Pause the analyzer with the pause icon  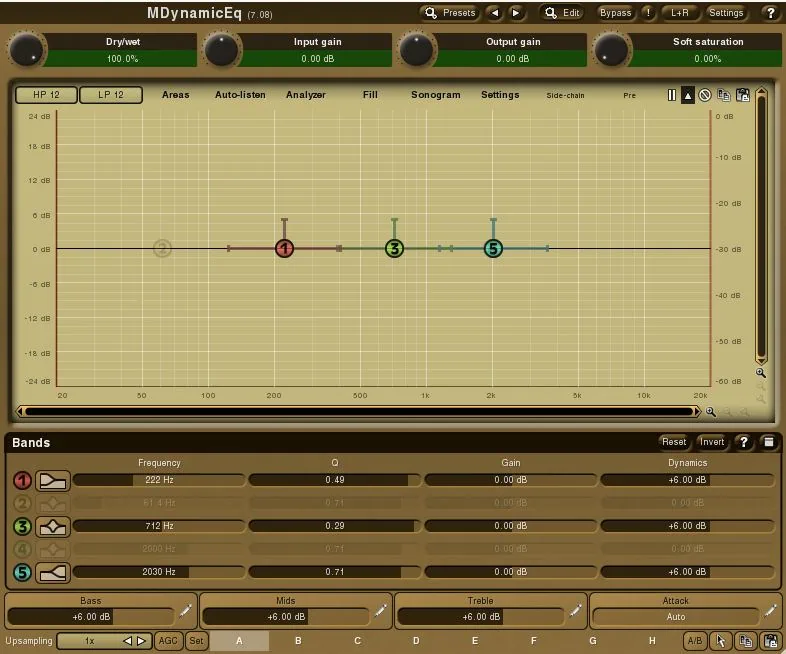[672, 95]
